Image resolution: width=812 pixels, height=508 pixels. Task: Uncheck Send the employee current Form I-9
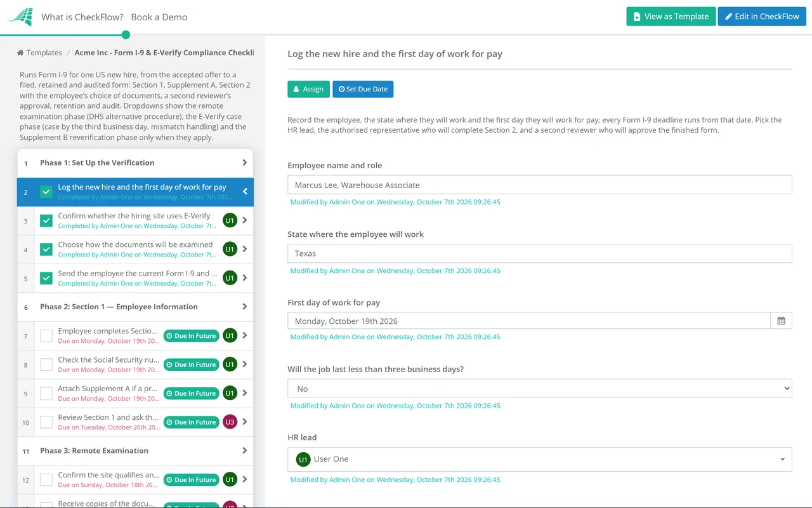(x=46, y=278)
